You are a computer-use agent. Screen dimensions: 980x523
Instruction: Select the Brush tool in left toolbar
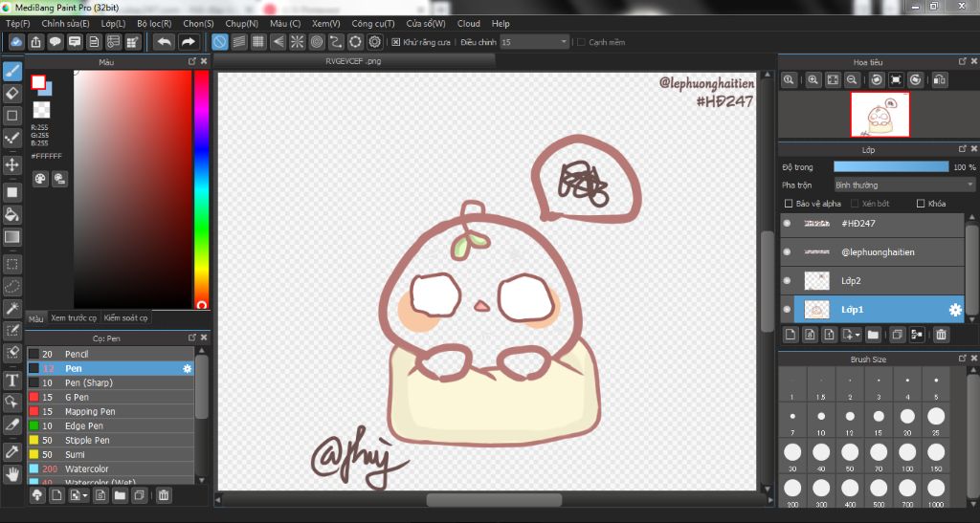(x=11, y=71)
